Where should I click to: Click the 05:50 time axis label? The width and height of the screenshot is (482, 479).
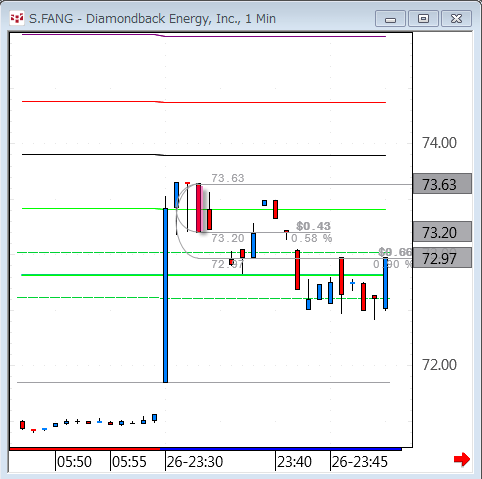[74, 462]
